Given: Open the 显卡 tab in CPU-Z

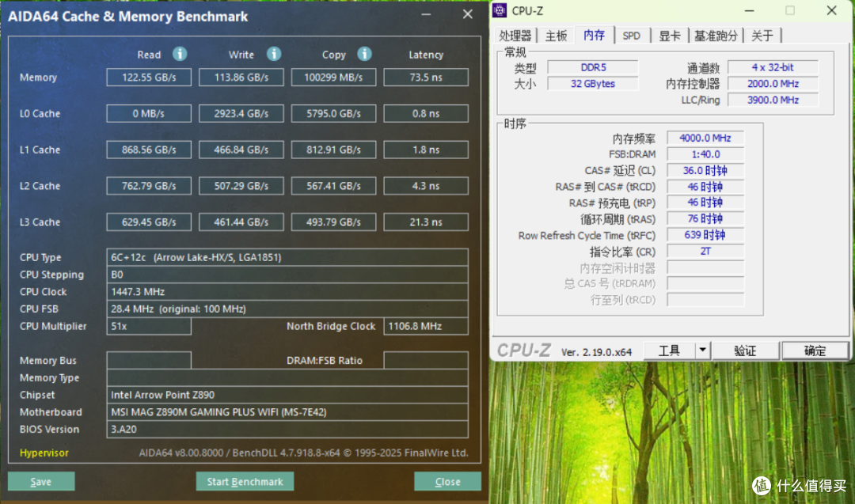Looking at the screenshot, I should [x=670, y=36].
